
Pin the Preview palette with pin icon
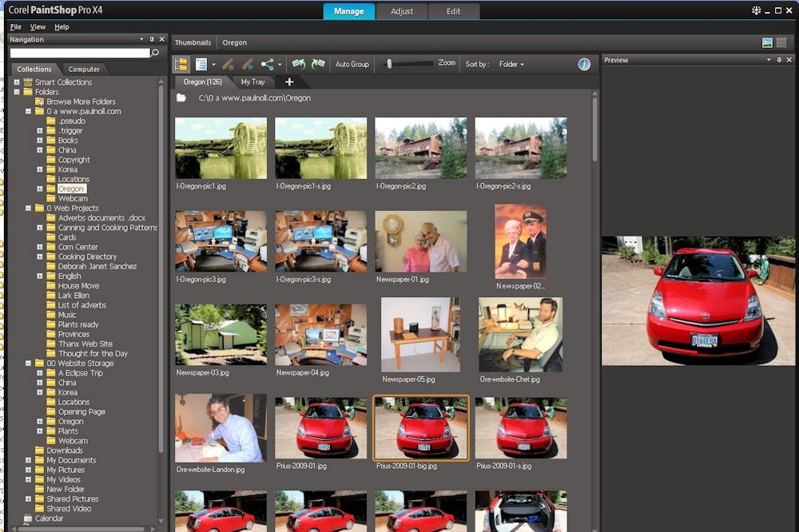(x=778, y=60)
